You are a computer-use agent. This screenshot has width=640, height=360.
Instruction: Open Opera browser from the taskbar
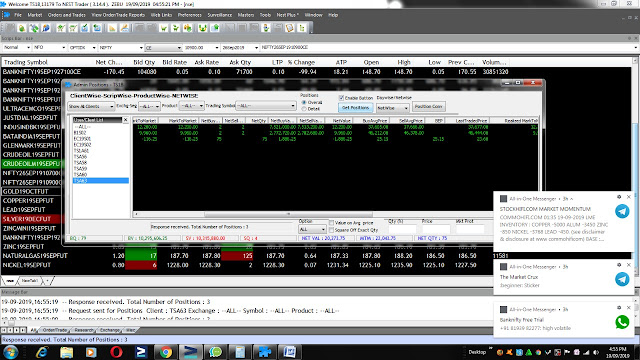[116, 352]
